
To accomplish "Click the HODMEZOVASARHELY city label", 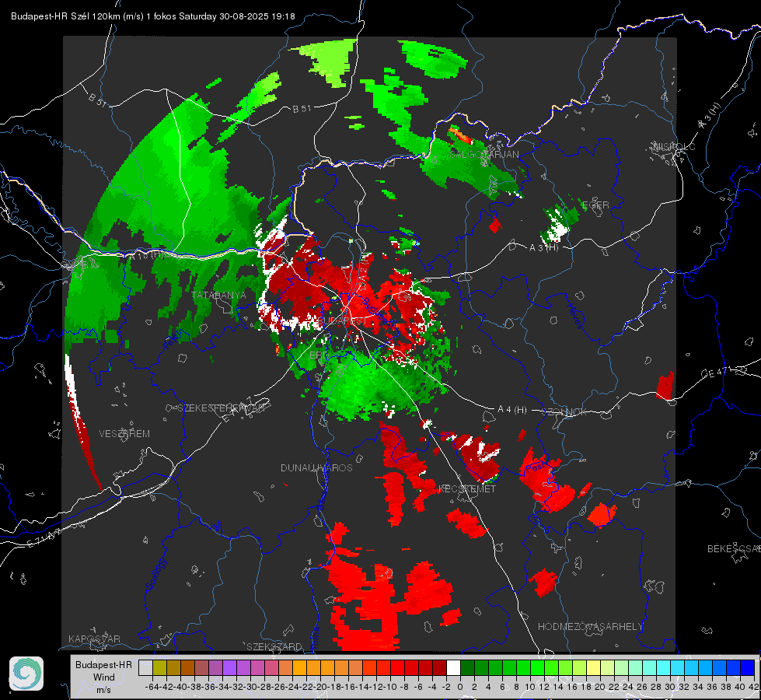I will click(x=590, y=627).
